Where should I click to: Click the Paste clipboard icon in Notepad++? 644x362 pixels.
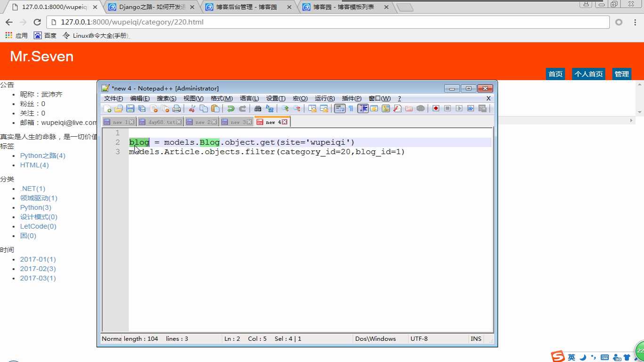(x=215, y=108)
